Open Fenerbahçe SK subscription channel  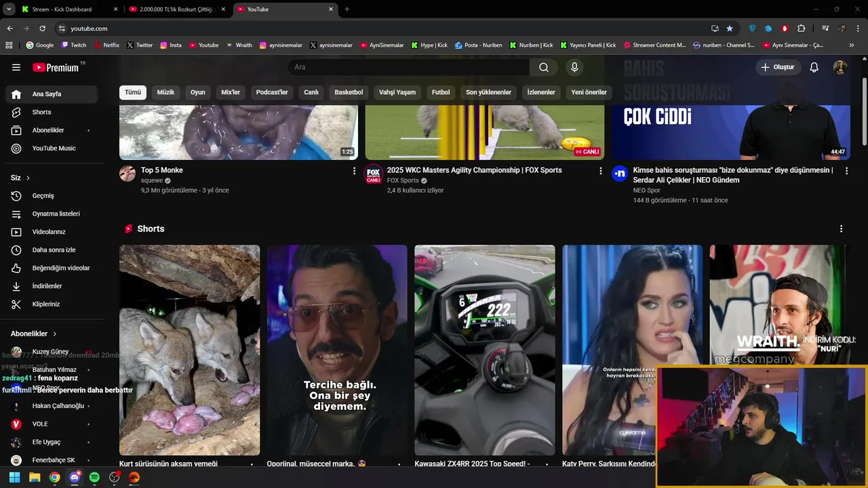(52, 460)
